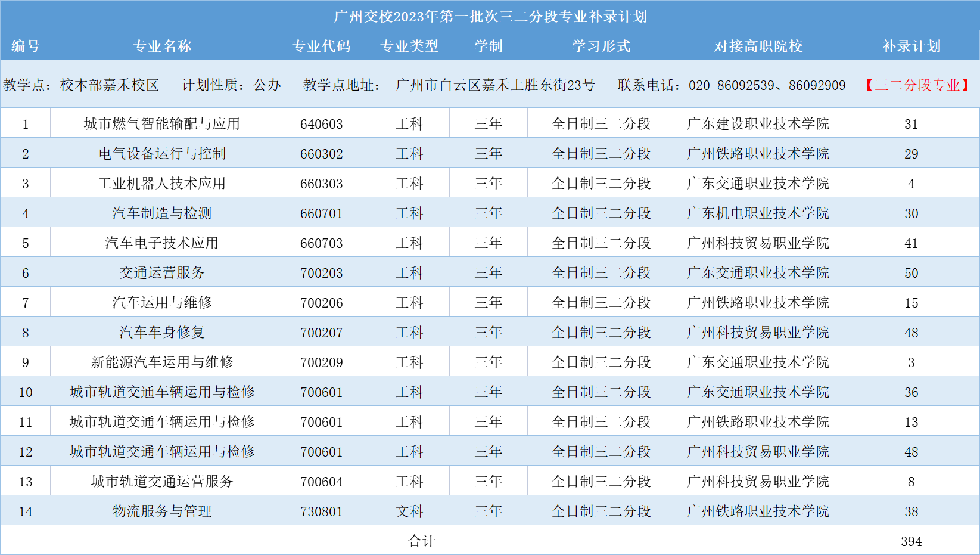
Task: Select the total value 394
Action: [911, 541]
